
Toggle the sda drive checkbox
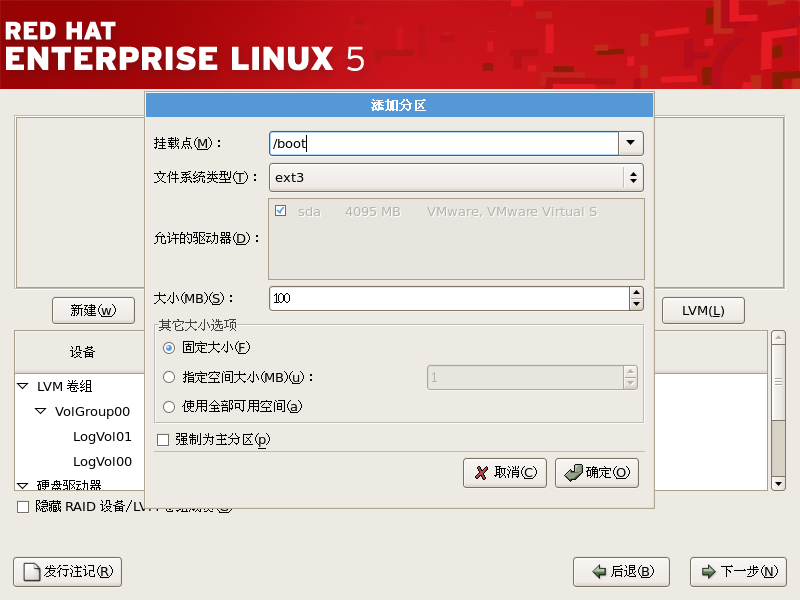tap(280, 211)
